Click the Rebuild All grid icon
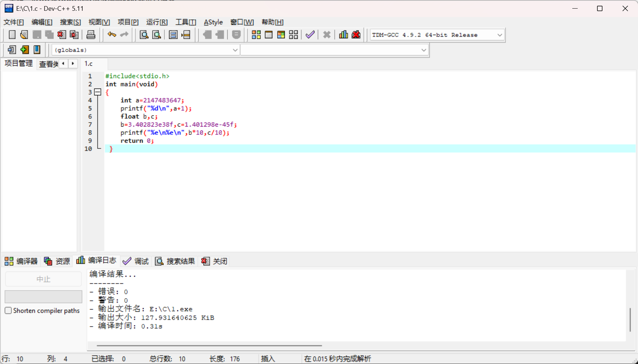 click(293, 35)
